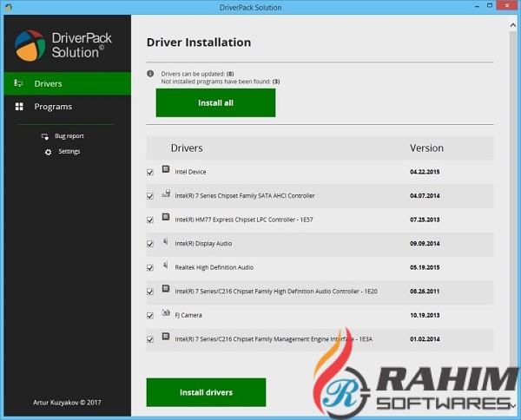
Task: Uncheck the High Definition Audio Controller 1E20 driver
Action: [x=150, y=292]
